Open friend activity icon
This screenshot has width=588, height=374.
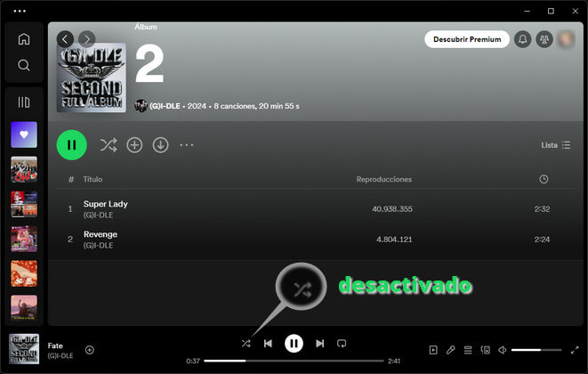click(544, 39)
